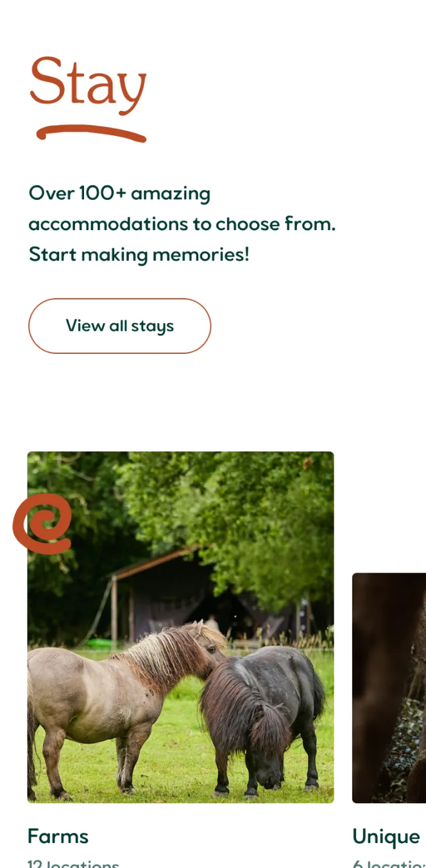This screenshot has height=868, width=426.
Task: Open the Farms category photo
Action: [x=180, y=627]
